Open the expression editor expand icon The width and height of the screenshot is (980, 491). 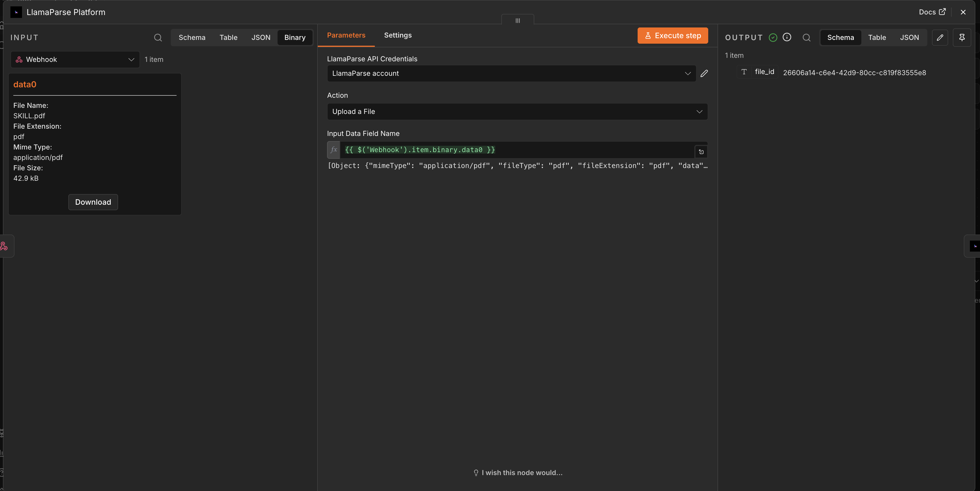click(x=701, y=152)
